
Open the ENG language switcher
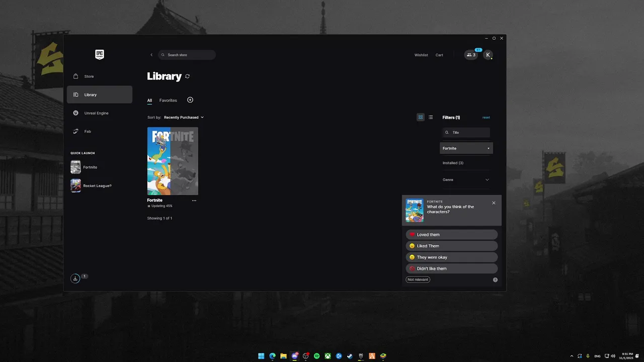597,356
